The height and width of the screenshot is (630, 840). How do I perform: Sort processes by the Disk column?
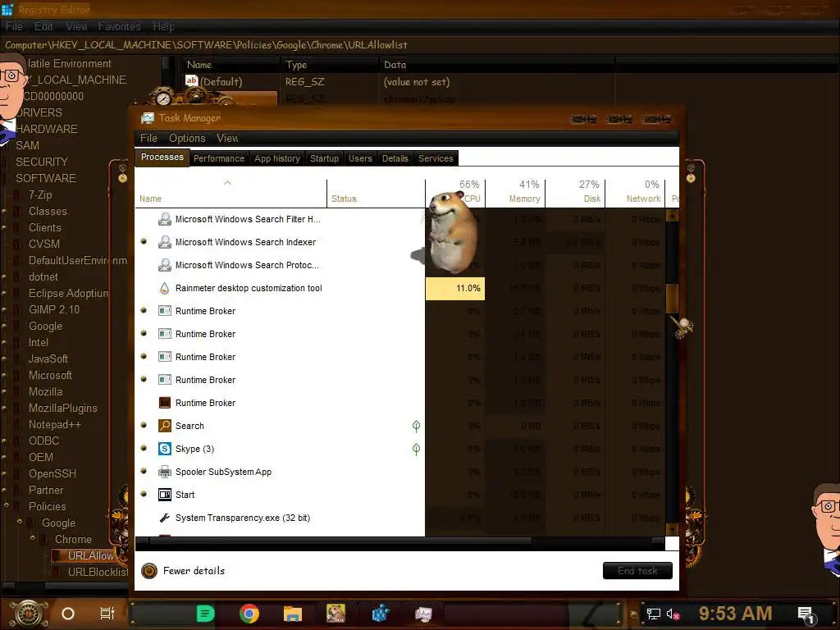[x=575, y=192]
